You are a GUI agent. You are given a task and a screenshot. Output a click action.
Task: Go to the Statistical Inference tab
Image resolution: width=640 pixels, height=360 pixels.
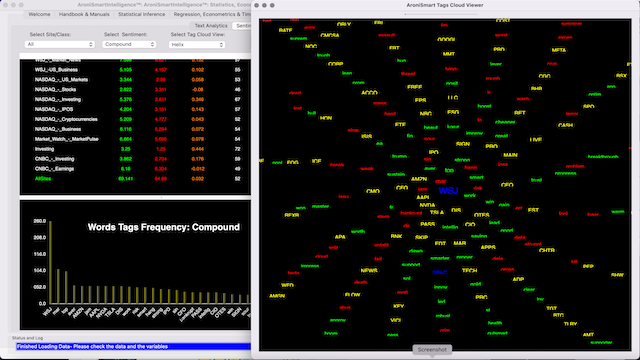142,14
